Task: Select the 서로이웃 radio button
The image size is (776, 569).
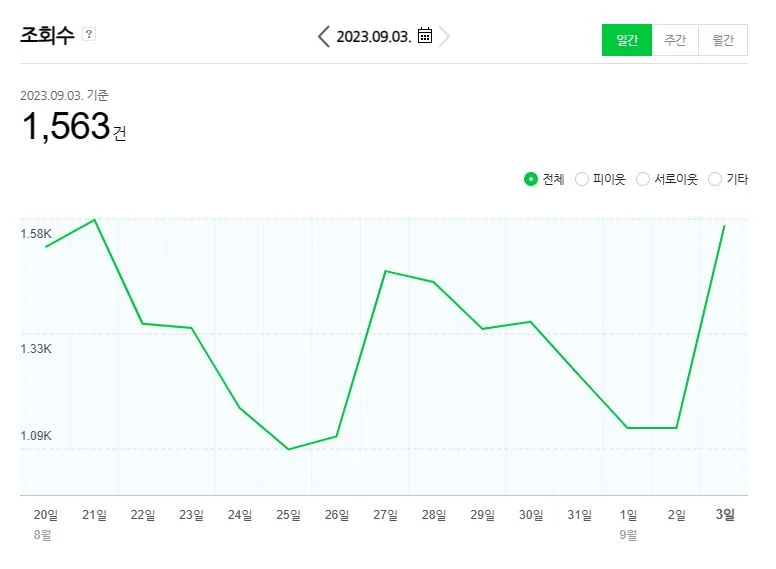Action: point(643,179)
